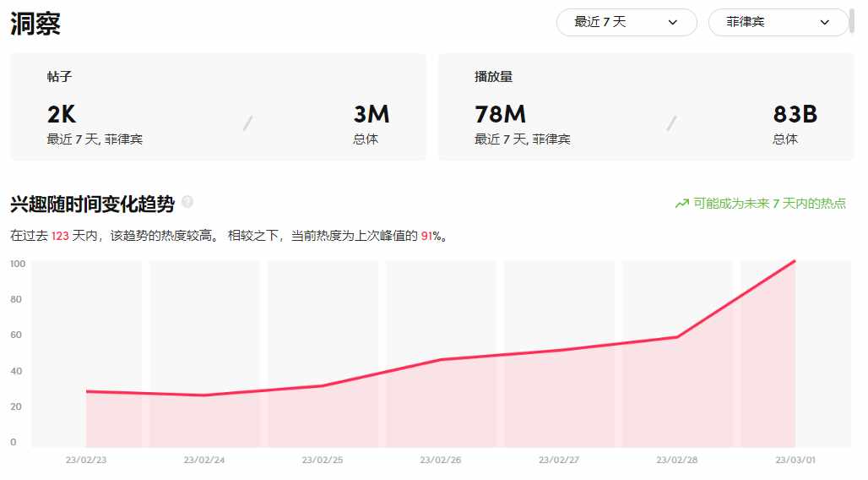Open the 菲律宾 region dropdown
This screenshot has width=868, height=480.
coord(778,22)
